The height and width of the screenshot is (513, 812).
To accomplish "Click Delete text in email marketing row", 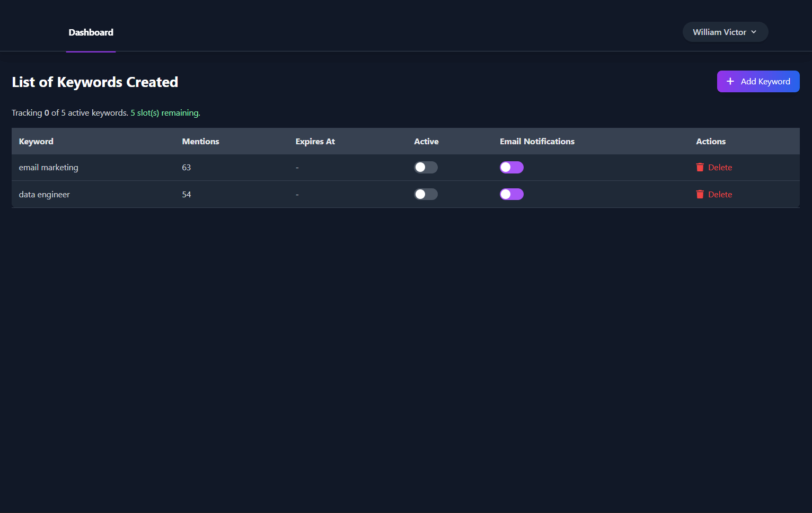I will (720, 167).
